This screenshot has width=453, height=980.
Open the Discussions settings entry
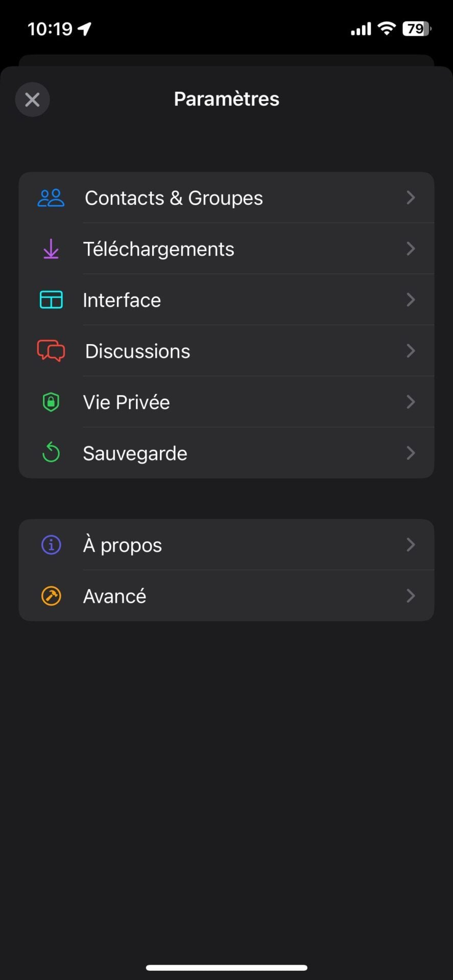coord(137,351)
